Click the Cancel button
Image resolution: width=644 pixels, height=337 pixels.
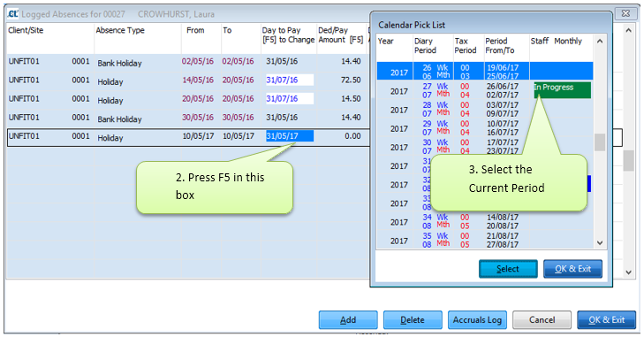pyautogui.click(x=542, y=319)
